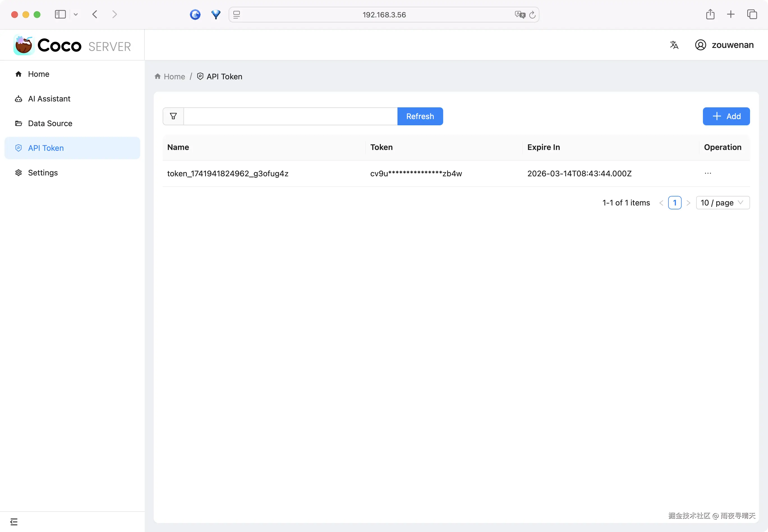Expand sidebar options chevron in Safari toolbar
This screenshot has width=768, height=532.
pyautogui.click(x=76, y=14)
